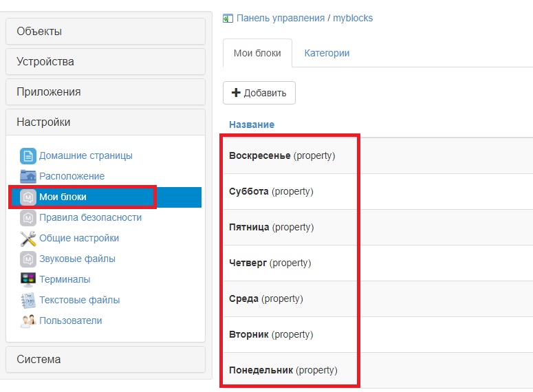Click the Звуковые файлы icon
The width and height of the screenshot is (533, 392).
[28, 259]
